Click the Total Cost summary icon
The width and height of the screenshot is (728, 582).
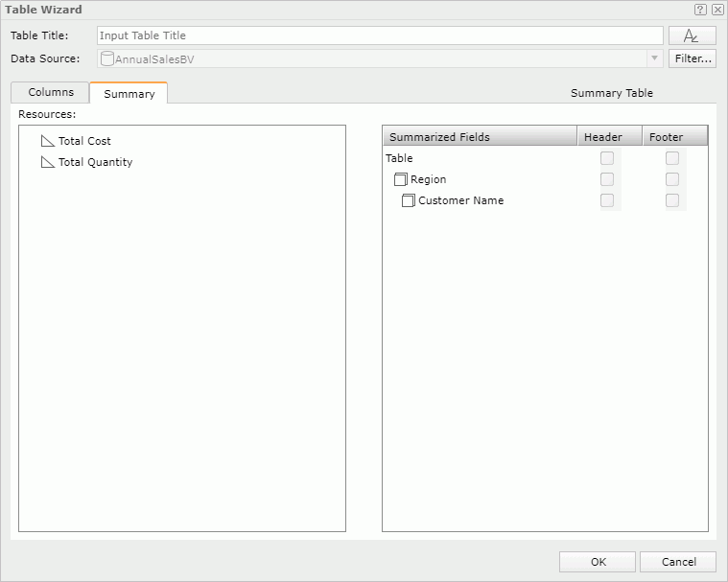click(x=48, y=141)
